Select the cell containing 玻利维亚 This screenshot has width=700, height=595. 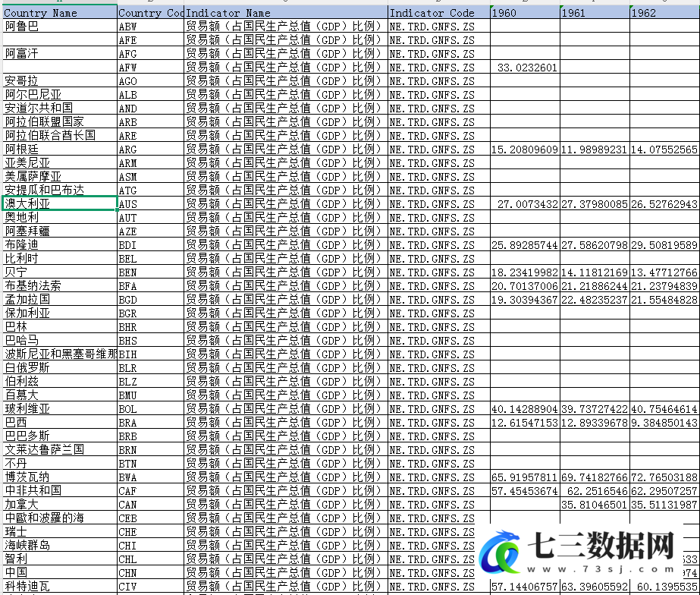tap(59, 409)
